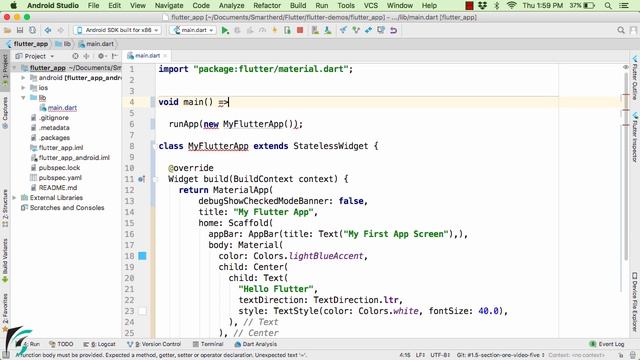The width and height of the screenshot is (640, 360).
Task: Stop the running app with the red square
Action: click(300, 30)
